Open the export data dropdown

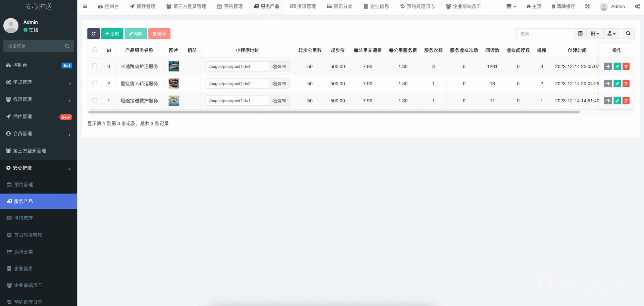(x=611, y=34)
